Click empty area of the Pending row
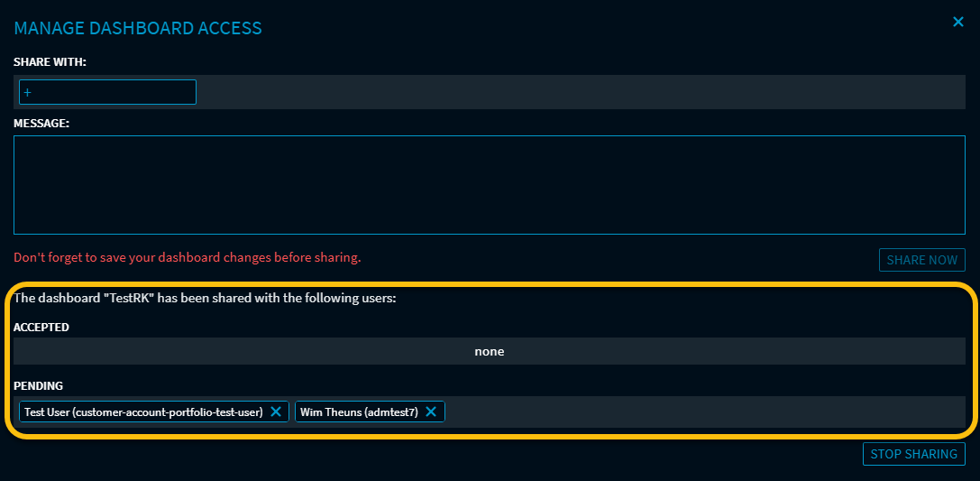 [703, 412]
